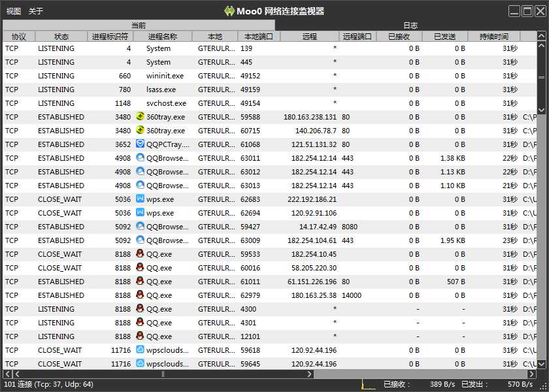Sort by 协议 column header

(19, 37)
